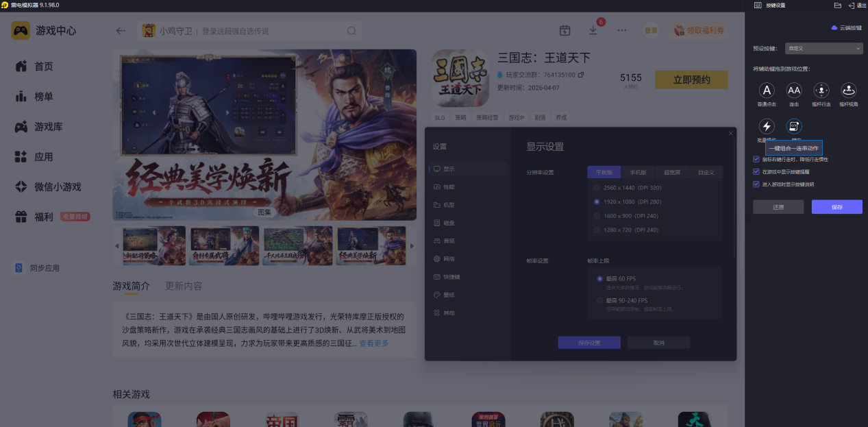Open the downloads icon with badge 6
The width and height of the screenshot is (868, 427).
coord(593,30)
